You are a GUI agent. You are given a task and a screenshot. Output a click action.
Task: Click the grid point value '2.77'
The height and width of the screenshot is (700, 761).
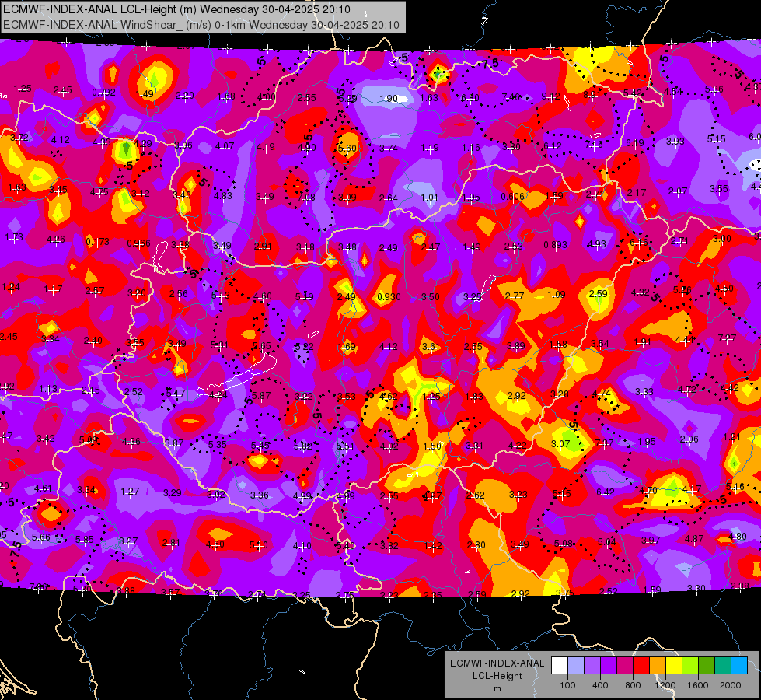pyautogui.click(x=515, y=296)
